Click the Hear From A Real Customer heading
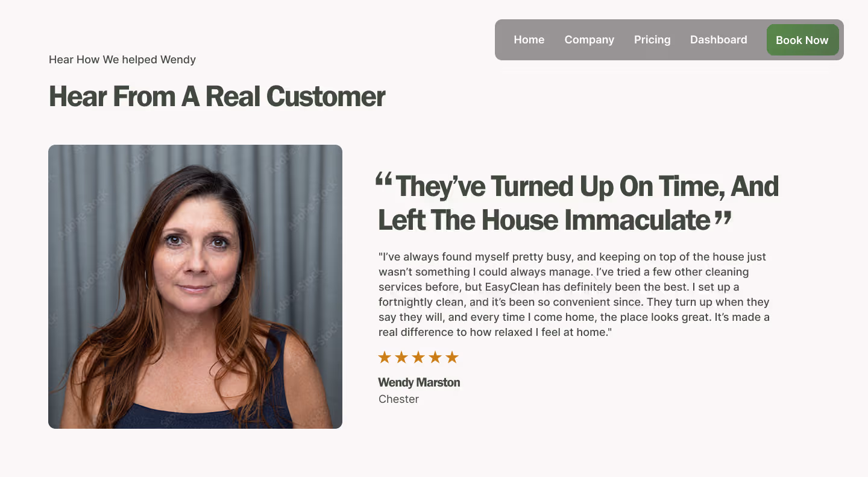 coord(217,96)
